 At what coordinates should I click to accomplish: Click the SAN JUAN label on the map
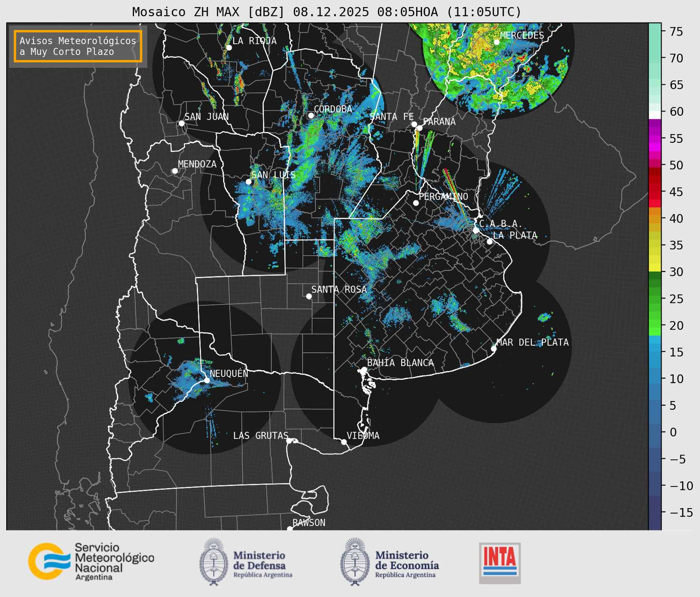point(207,117)
